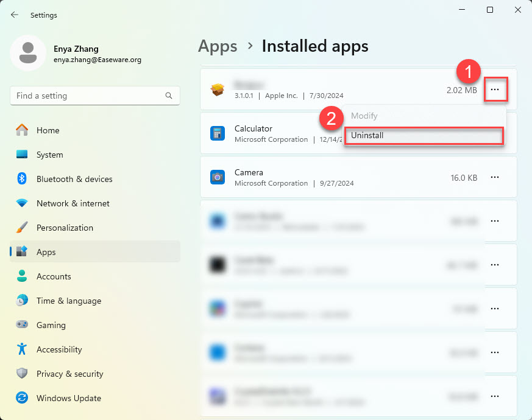Select the Network & internet Wi-Fi icon
Viewport: 532px width, 420px height.
pos(23,203)
